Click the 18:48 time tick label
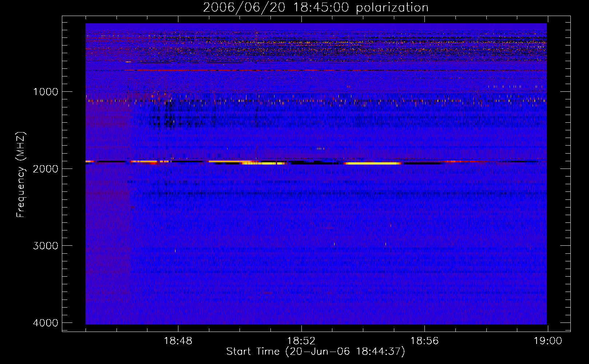589x364 pixels. [x=178, y=341]
